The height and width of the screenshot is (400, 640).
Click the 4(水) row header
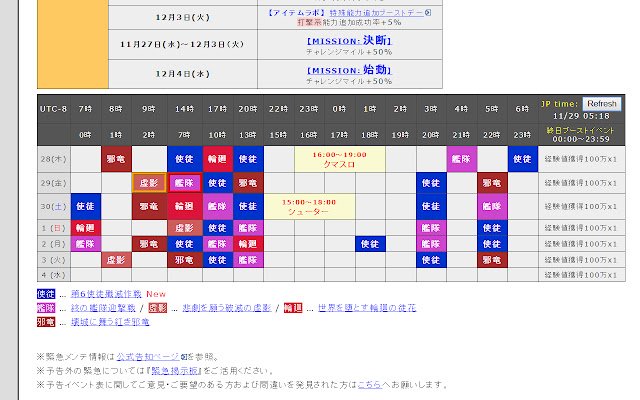point(53,275)
